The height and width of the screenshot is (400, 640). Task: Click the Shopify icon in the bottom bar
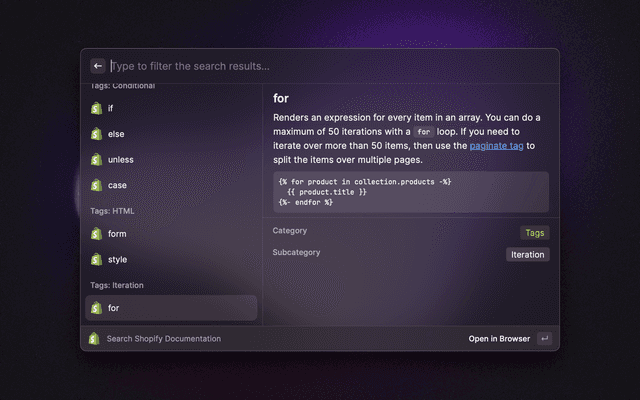pyautogui.click(x=93, y=339)
